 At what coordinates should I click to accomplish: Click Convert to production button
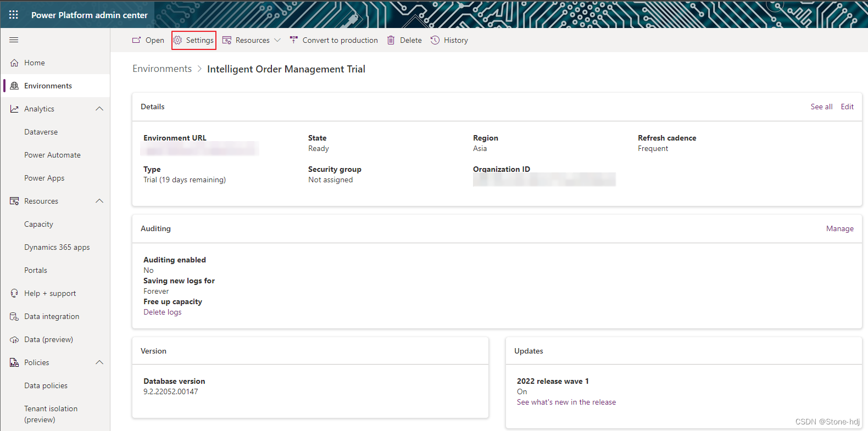(x=334, y=40)
